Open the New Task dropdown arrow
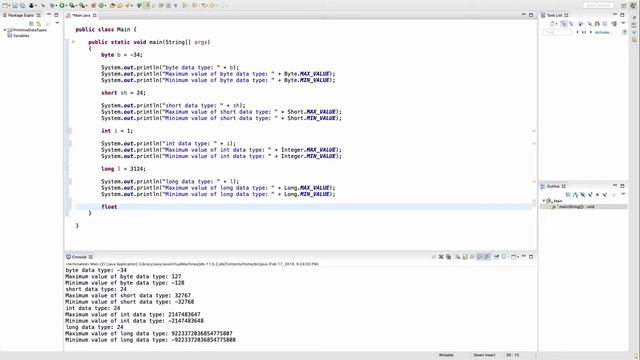The image size is (640, 360). 556,24
